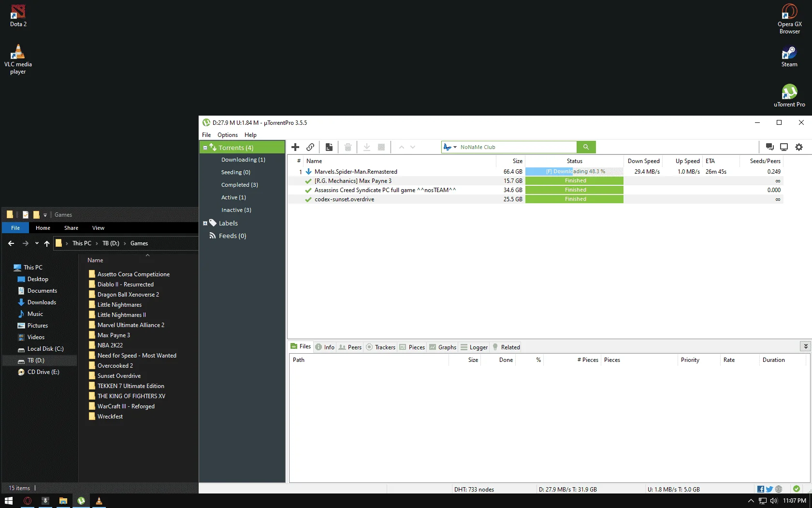Move torrent down the queue arrow

click(413, 147)
